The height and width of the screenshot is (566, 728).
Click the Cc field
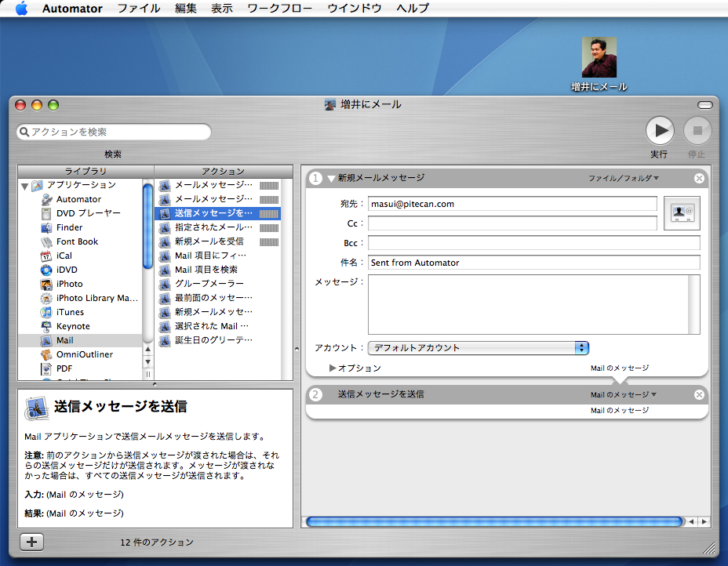click(512, 223)
